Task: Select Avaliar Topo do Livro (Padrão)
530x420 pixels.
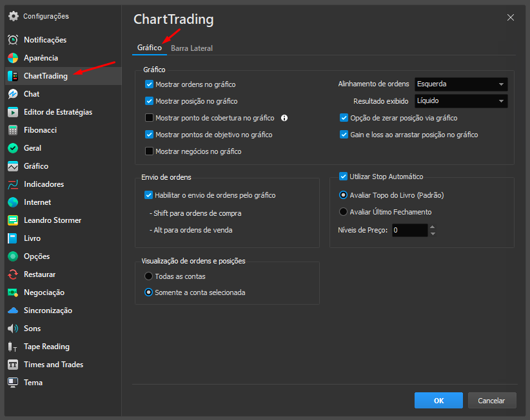Action: [343, 195]
